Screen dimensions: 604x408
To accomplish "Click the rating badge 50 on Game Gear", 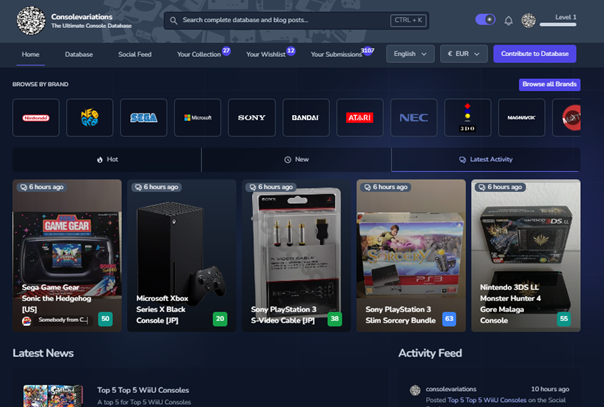I will 105,319.
